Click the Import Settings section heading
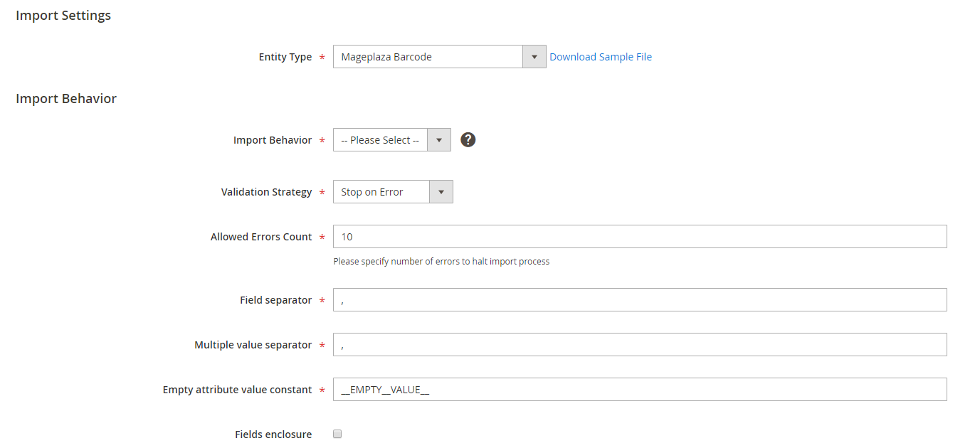The height and width of the screenshot is (448, 980). [x=63, y=15]
